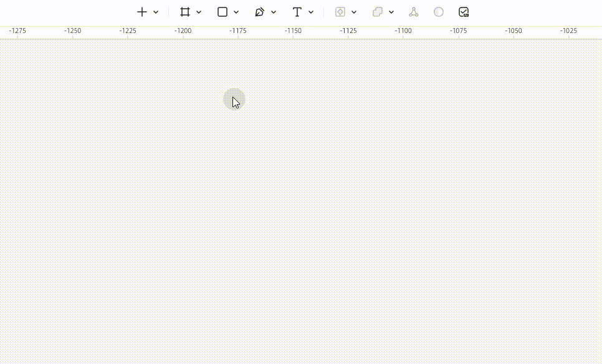Click ruler value -1025

coord(568,31)
